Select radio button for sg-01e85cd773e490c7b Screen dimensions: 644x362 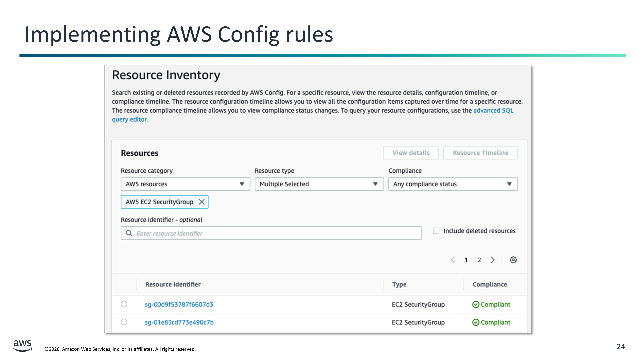tap(124, 322)
